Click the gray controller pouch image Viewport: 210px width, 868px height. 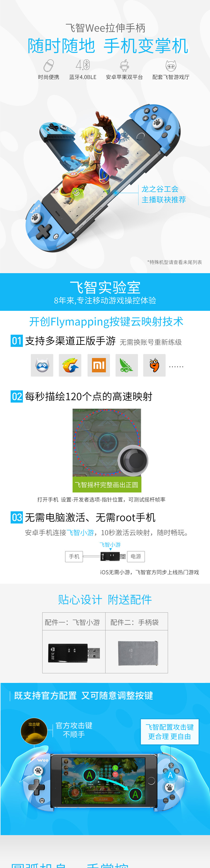point(138,653)
